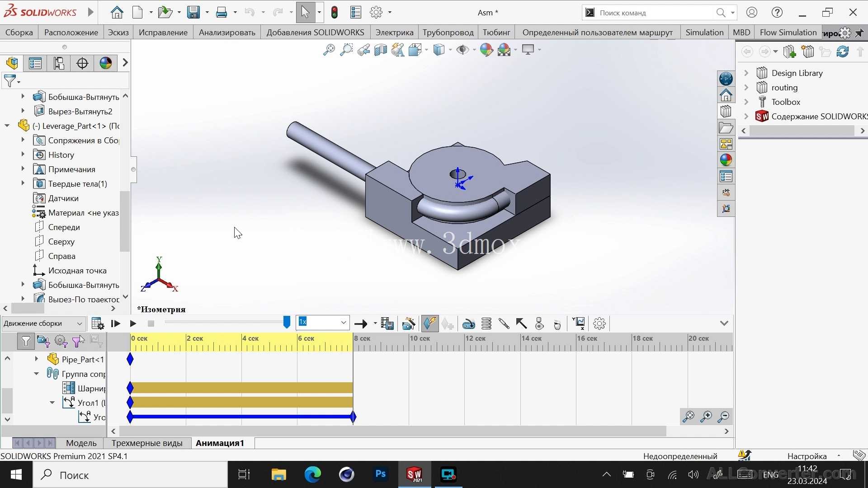Click the blue playback progress slider handle
Screen dimensions: 868x488
(287, 322)
